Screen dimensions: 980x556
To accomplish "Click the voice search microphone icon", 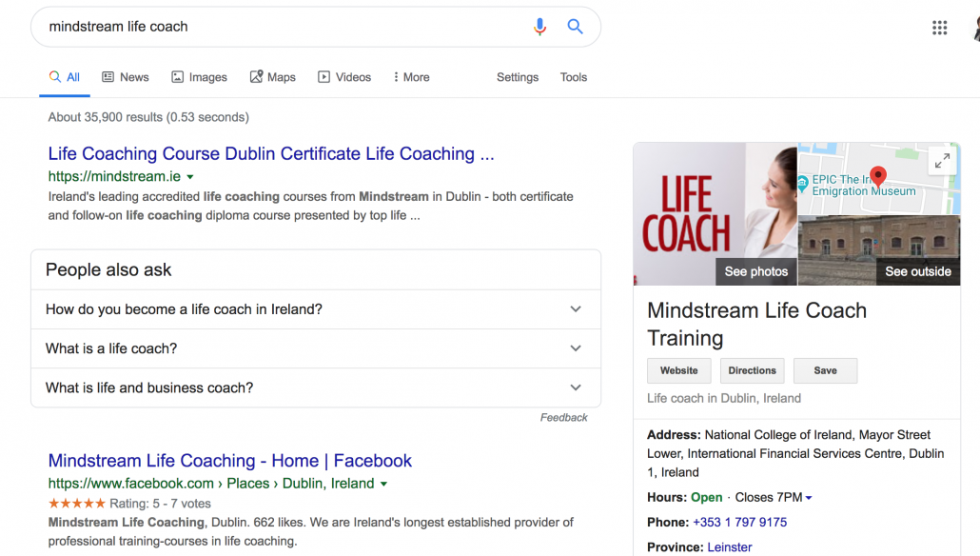I will click(540, 27).
